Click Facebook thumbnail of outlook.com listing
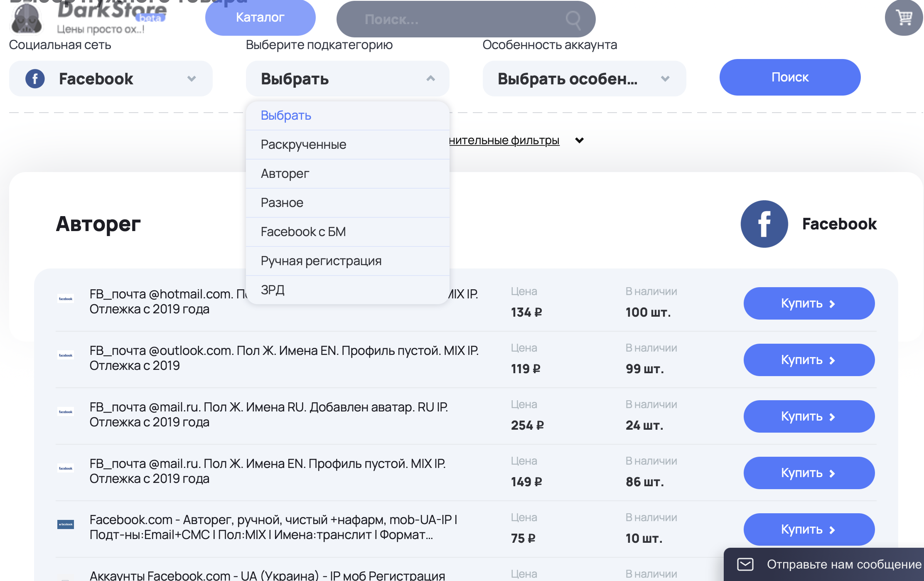This screenshot has width=924, height=581. (x=66, y=355)
